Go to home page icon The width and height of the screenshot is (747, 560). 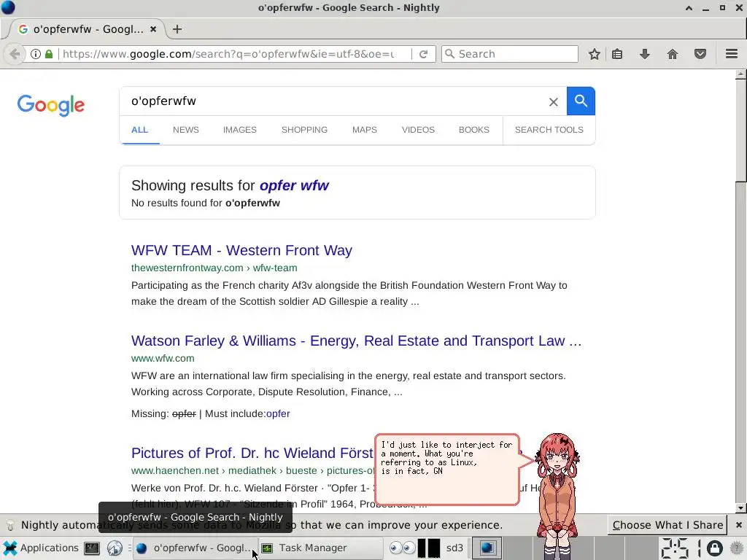click(672, 54)
